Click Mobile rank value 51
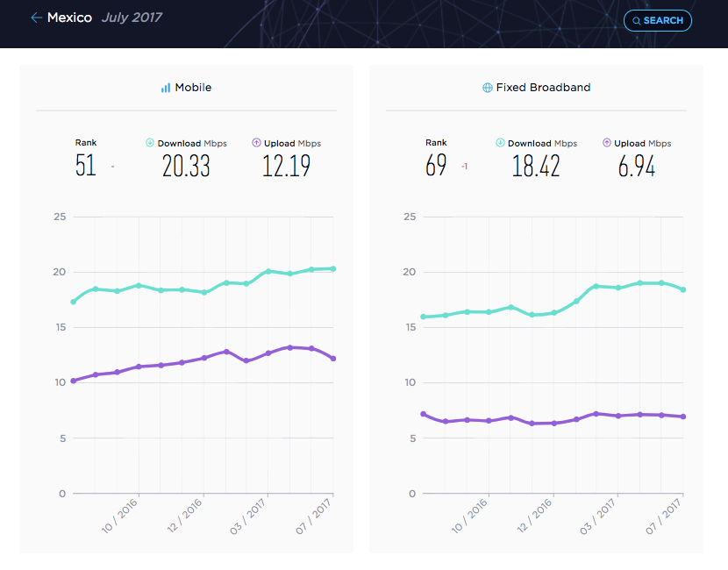 (86, 165)
